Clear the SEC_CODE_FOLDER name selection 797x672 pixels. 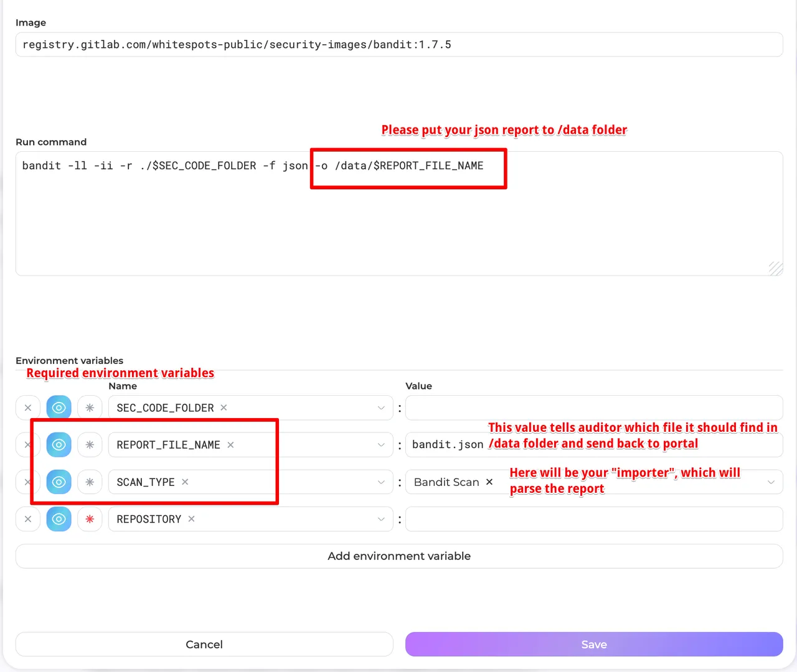pyautogui.click(x=224, y=408)
